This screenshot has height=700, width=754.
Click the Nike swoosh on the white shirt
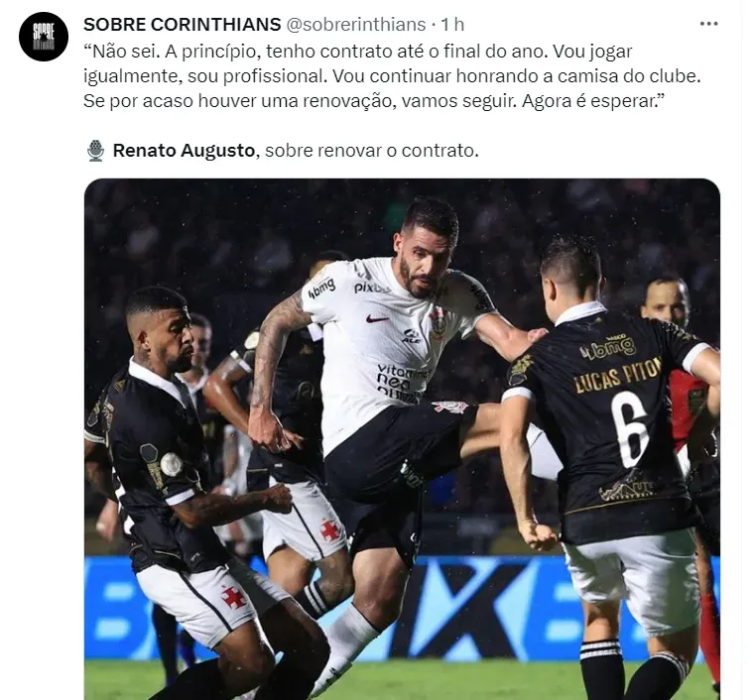tap(377, 318)
